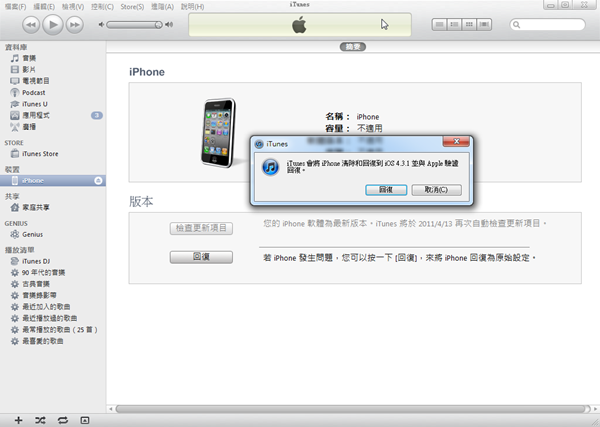Click the 檢查更新項目 check update button
This screenshot has width=600, height=427.
pos(201,228)
